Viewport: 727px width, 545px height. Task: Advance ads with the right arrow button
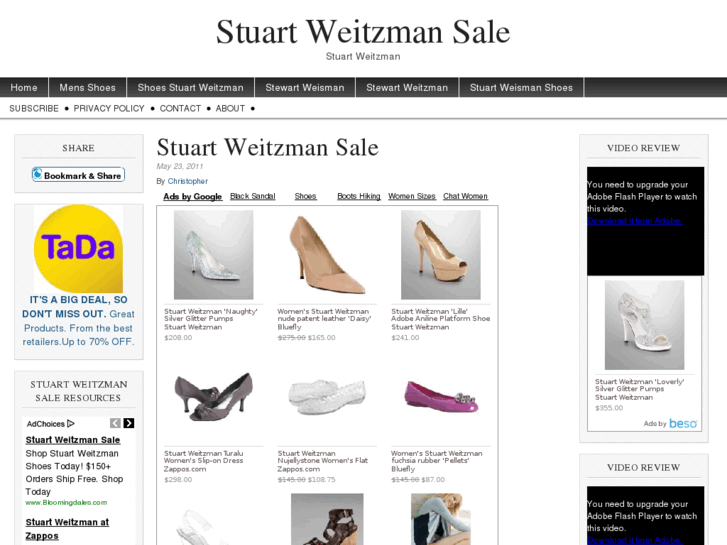coord(129,423)
